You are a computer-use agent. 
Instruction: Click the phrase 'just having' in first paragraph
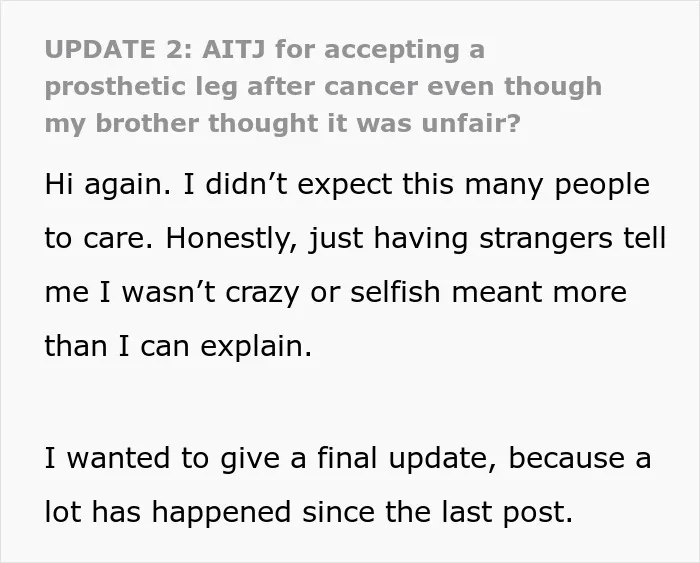(388, 238)
